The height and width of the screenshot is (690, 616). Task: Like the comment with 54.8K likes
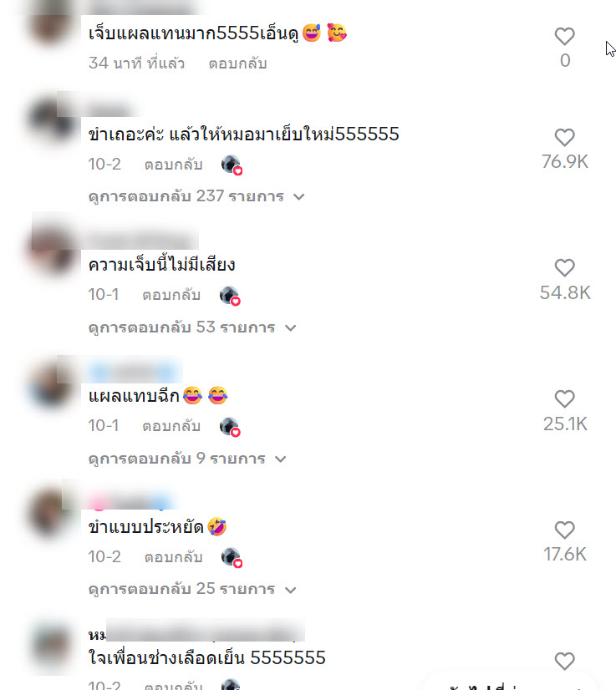564,268
